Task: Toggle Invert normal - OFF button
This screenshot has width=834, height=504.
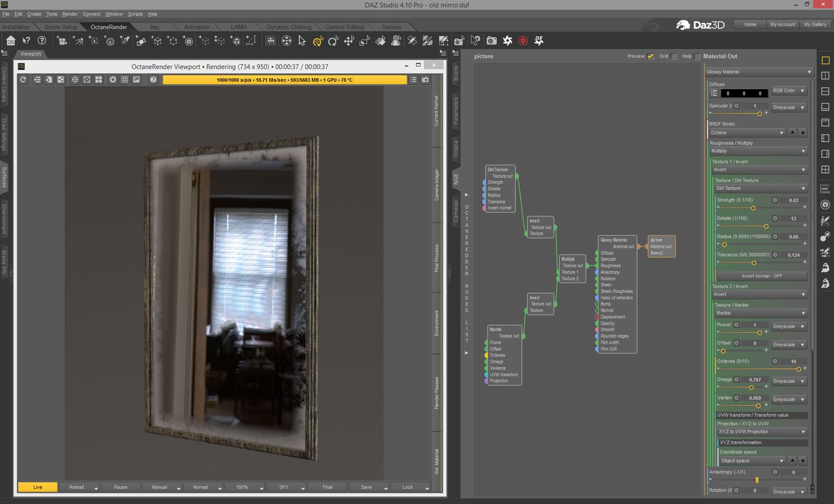Action: (x=762, y=276)
